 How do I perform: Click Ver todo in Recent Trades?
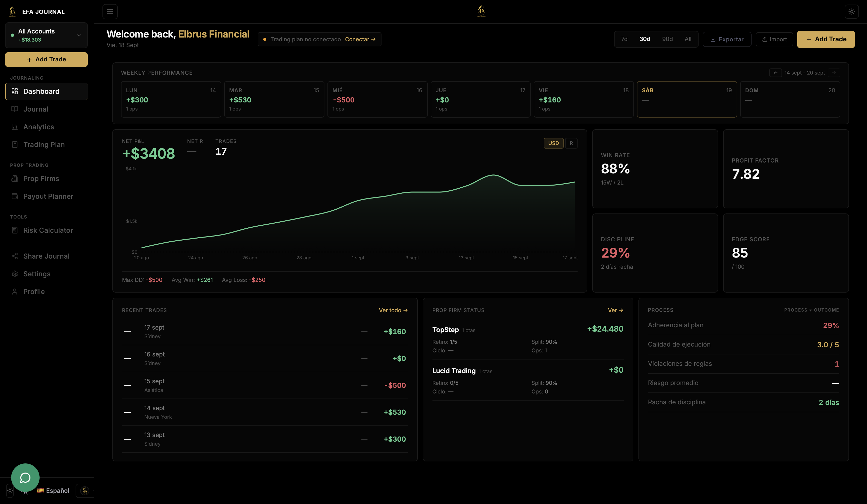(393, 311)
